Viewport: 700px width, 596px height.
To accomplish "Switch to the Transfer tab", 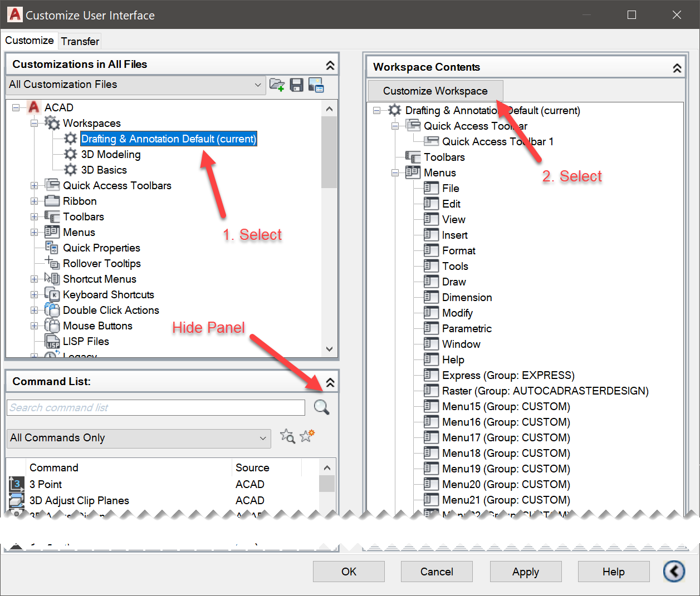I will [80, 41].
